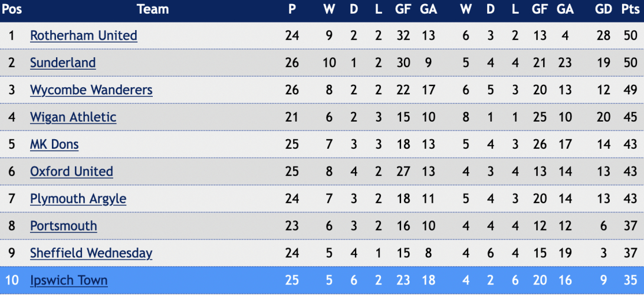Open the Rotherham United team link
Image resolution: width=644 pixels, height=295 pixels.
(83, 36)
